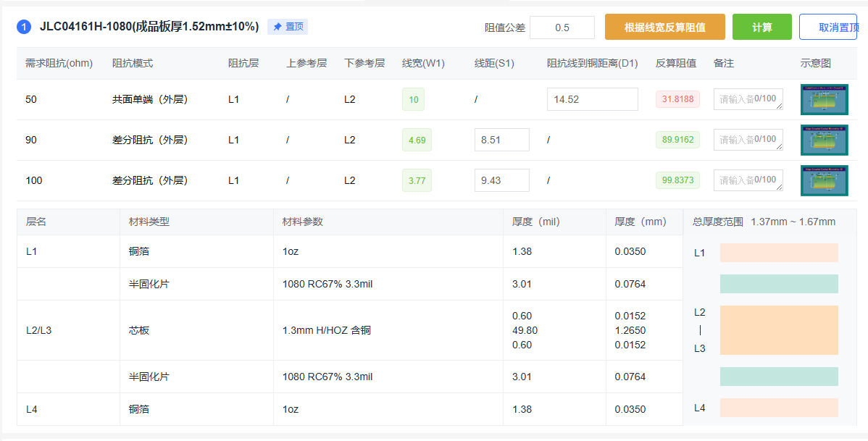Click line spacing field showing 9.43
This screenshot has height=441, width=868.
click(501, 180)
